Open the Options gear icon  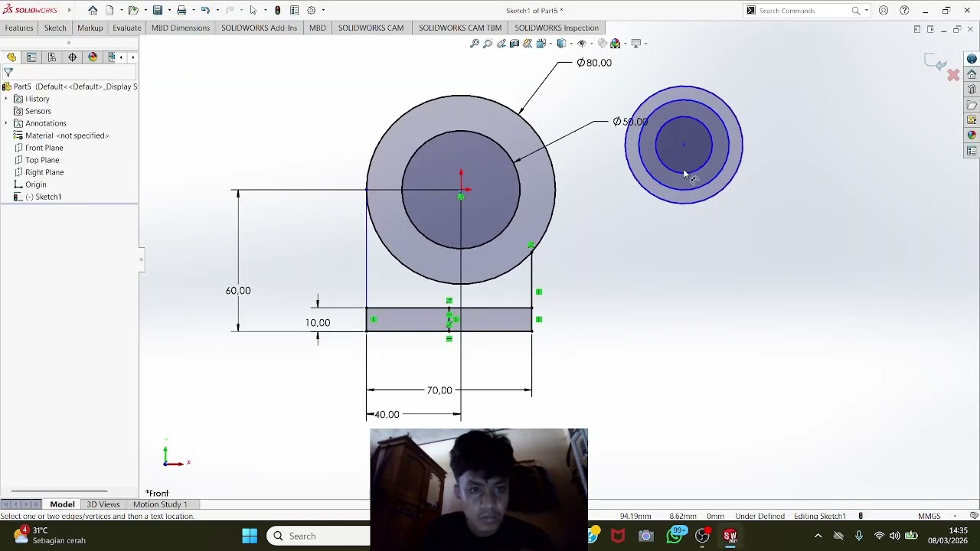click(312, 11)
